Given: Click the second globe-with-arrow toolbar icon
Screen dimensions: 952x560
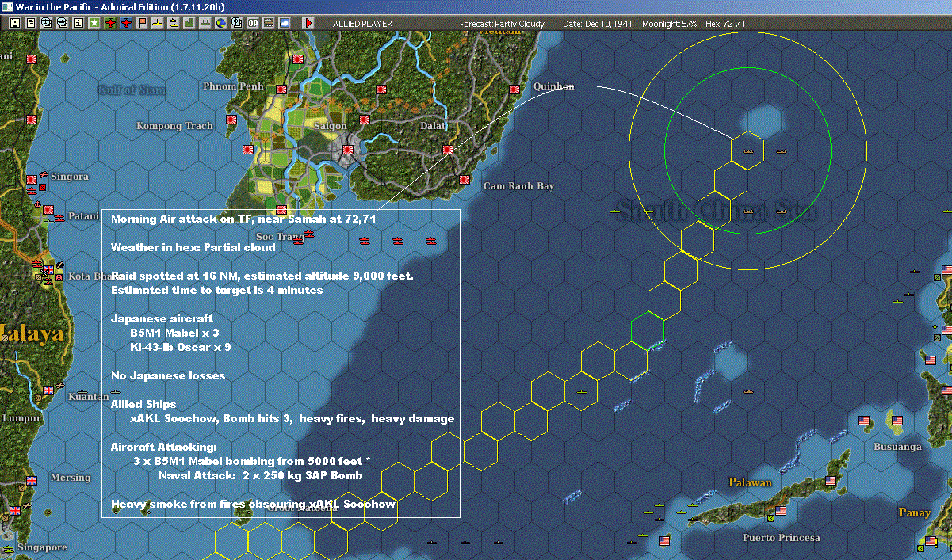Looking at the screenshot, I should pos(63,23).
